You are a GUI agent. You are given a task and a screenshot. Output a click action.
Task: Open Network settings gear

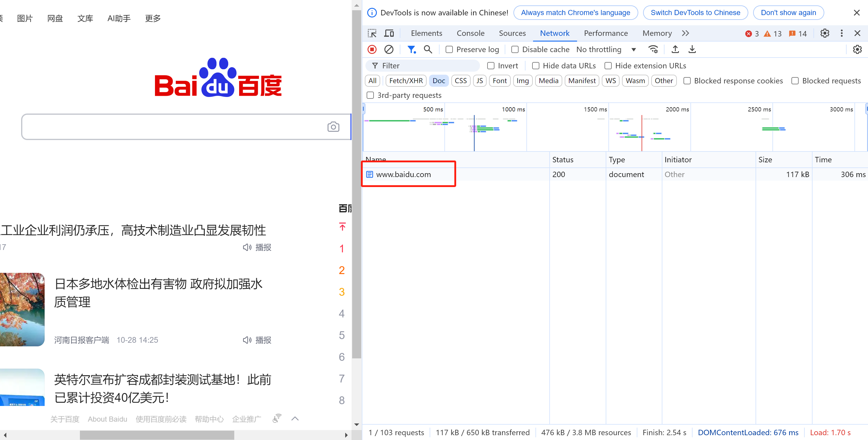(857, 49)
